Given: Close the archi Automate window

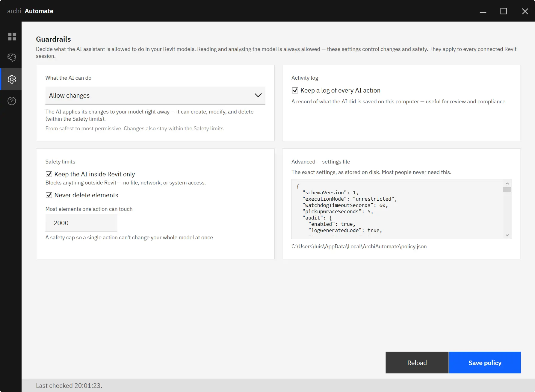Looking at the screenshot, I should (525, 11).
